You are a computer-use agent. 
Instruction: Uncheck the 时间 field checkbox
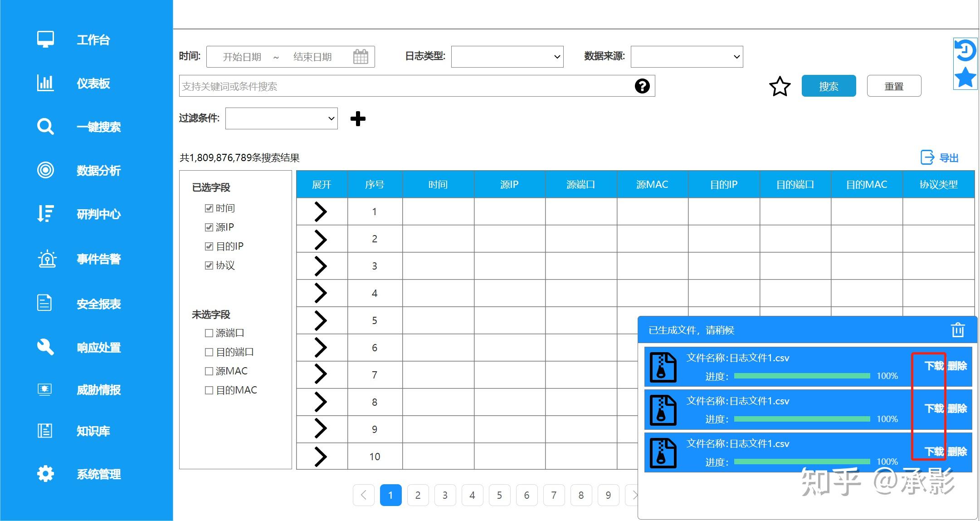209,208
